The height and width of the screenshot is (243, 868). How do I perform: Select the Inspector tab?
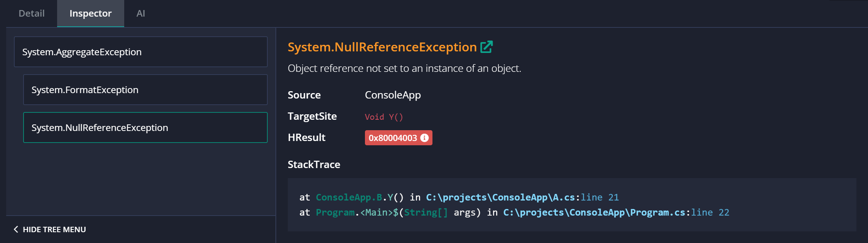coord(90,13)
